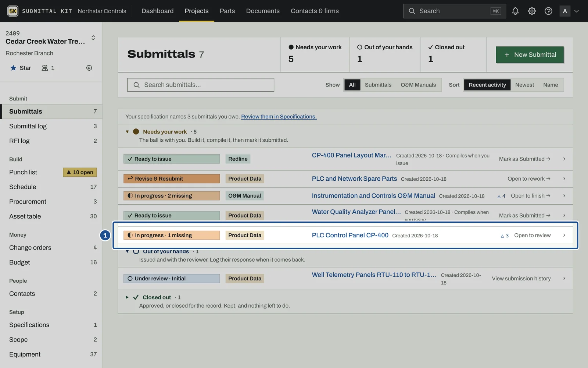Click Under review Initial status badge
Screen dimensions: 588x368
[172, 279]
